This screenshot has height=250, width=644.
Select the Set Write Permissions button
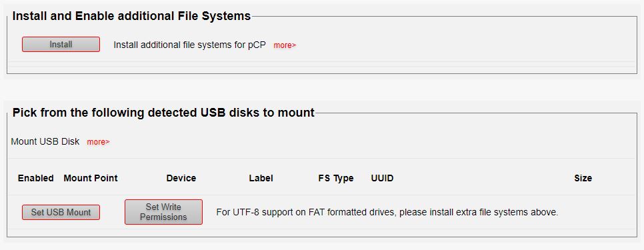coord(163,212)
